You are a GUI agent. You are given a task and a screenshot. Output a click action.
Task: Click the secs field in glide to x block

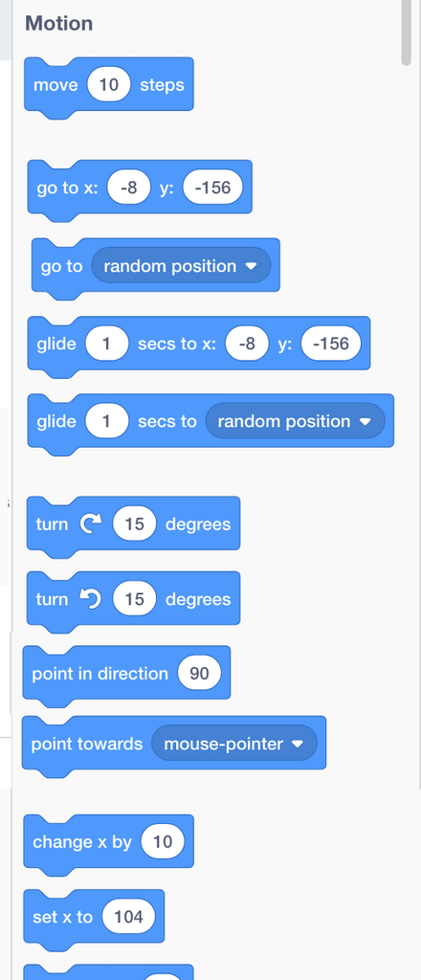[107, 344]
